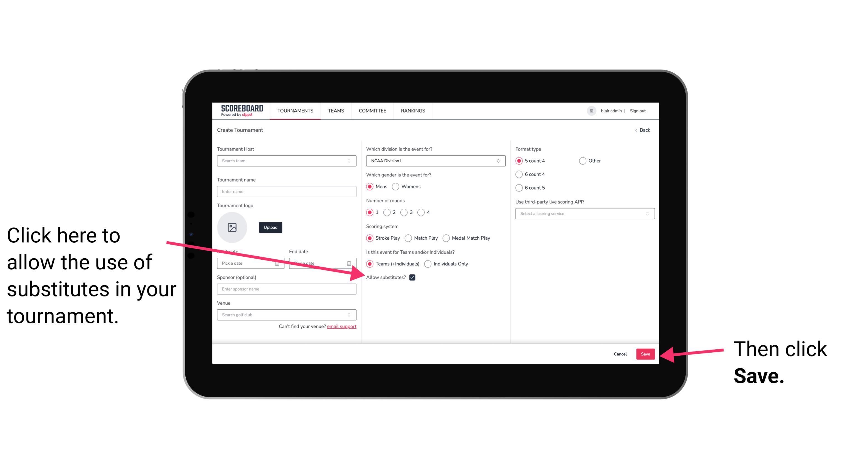Image resolution: width=868 pixels, height=467 pixels.
Task: Expand the Select a scoring service dropdown
Action: 584,213
